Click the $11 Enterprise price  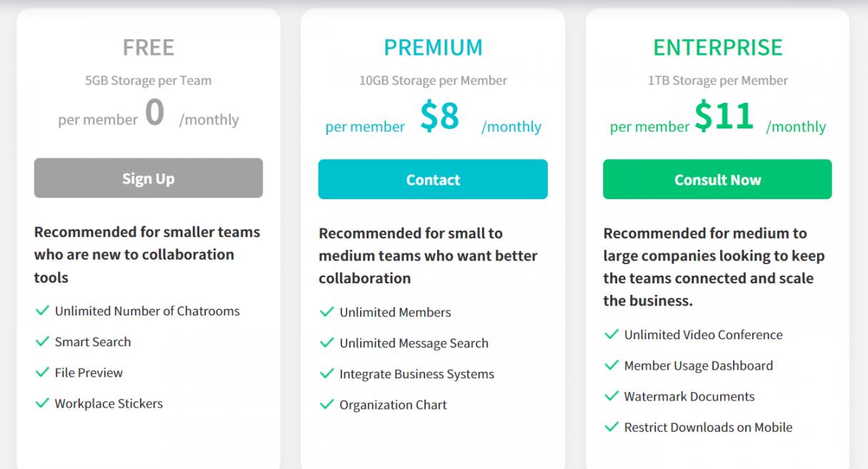point(724,117)
